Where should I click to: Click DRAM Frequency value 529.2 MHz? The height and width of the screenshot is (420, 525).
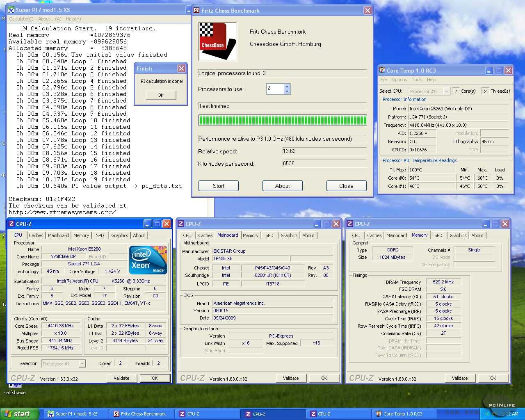[443, 282]
